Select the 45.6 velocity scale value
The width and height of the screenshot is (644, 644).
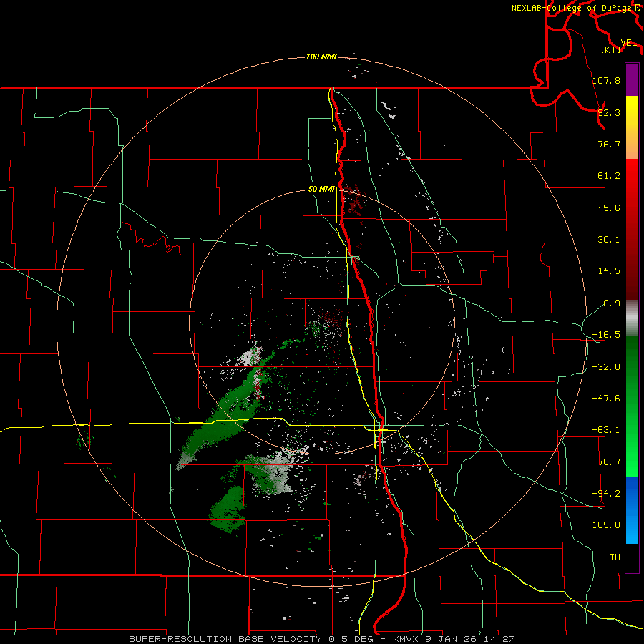coord(609,208)
